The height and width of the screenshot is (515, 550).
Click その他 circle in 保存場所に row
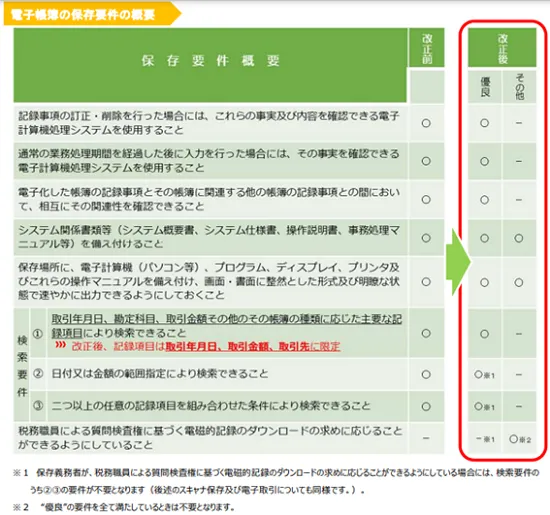click(x=519, y=282)
